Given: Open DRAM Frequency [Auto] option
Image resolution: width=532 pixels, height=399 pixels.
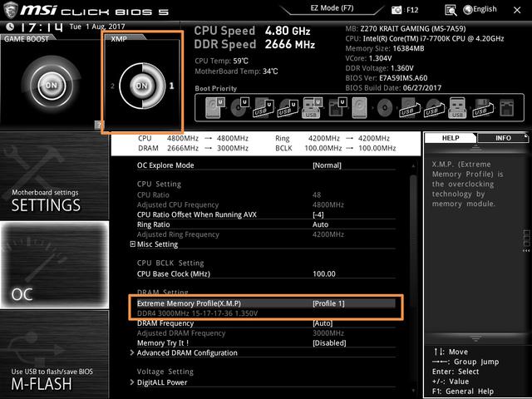Looking at the screenshot, I should point(323,323).
